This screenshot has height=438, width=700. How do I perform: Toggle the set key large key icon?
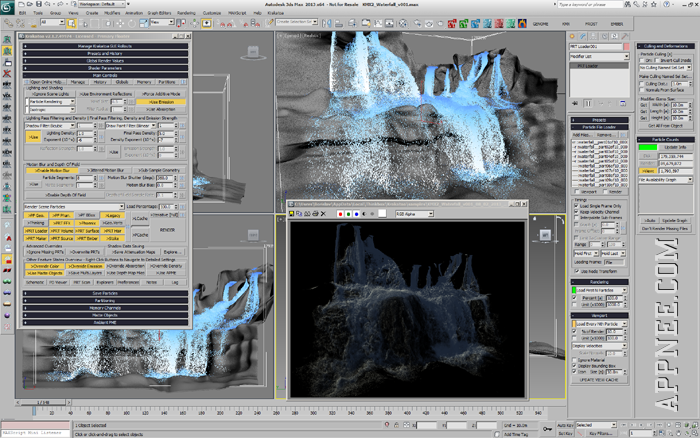(x=547, y=429)
